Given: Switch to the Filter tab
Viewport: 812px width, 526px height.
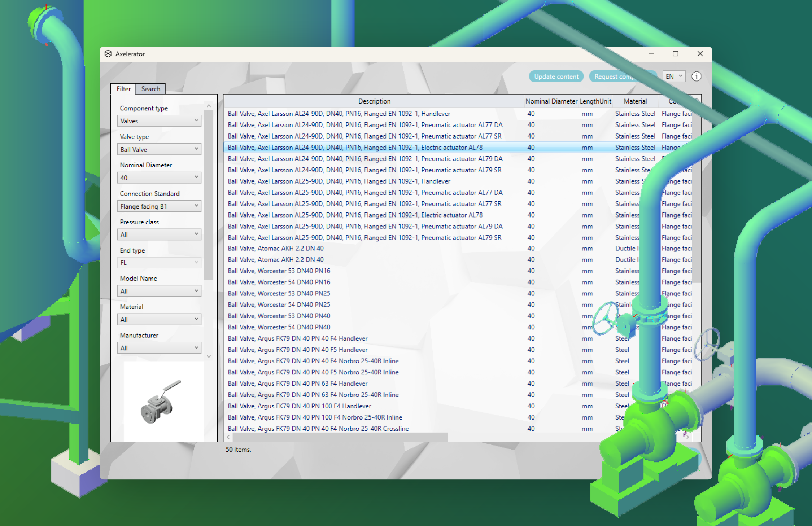Looking at the screenshot, I should pyautogui.click(x=123, y=89).
